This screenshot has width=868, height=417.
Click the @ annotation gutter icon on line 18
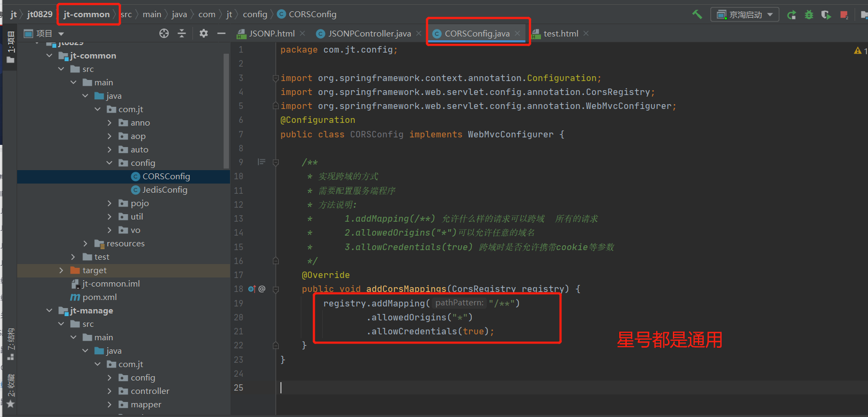point(262,289)
